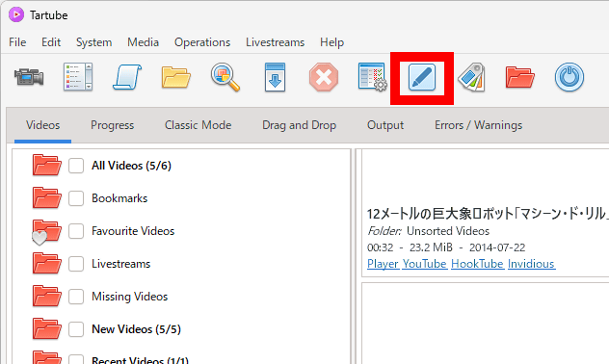
Task: Tick the Livestreams checkbox
Action: click(x=76, y=264)
